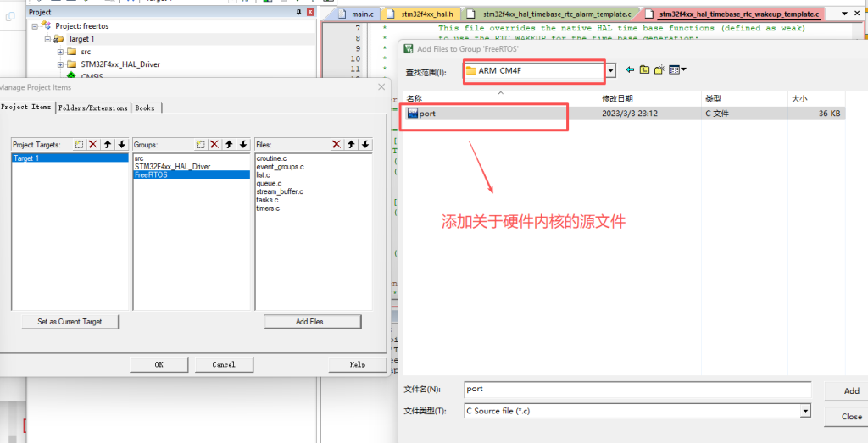
Task: Delete the selected FreeRTOS group
Action: (215, 145)
